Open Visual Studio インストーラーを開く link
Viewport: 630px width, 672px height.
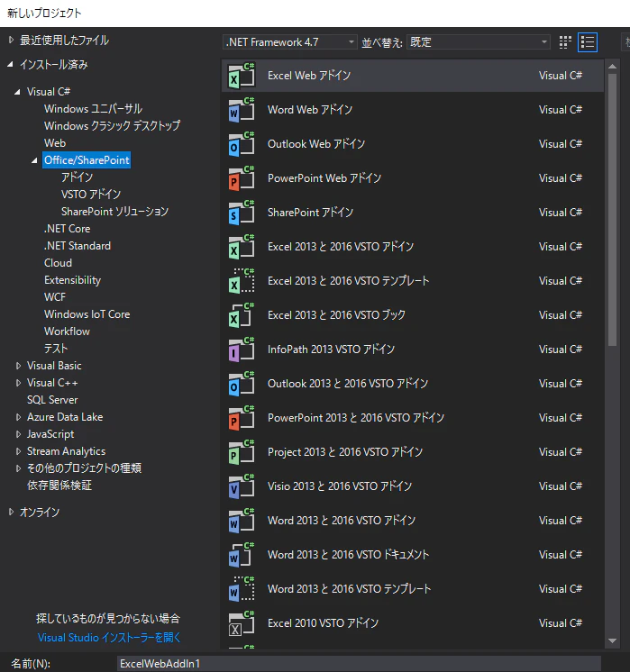point(109,638)
